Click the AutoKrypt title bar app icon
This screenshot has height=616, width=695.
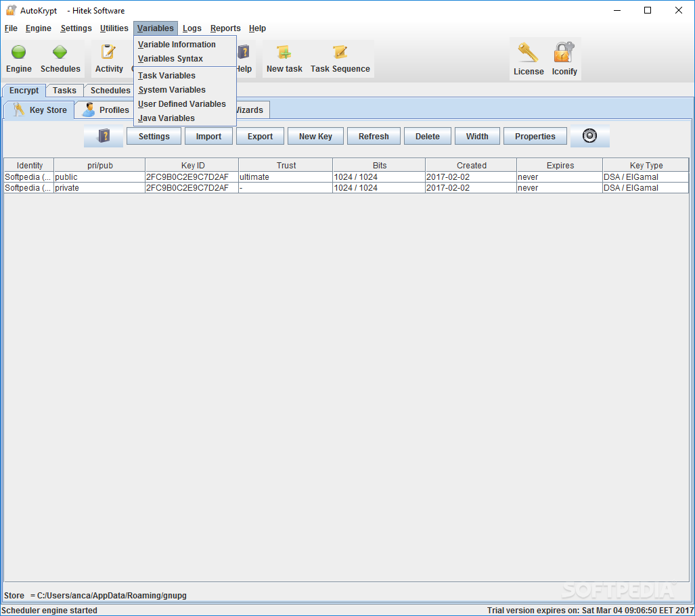point(11,10)
